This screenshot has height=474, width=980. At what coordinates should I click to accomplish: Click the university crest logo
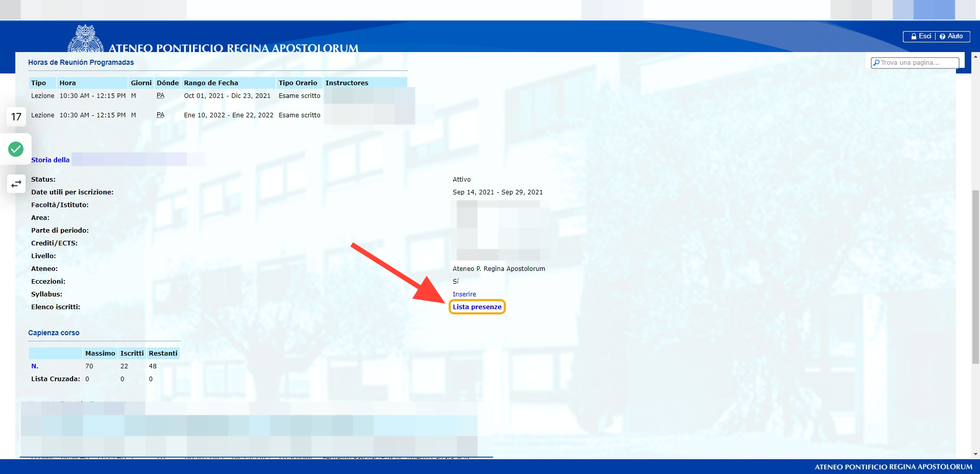[x=86, y=39]
